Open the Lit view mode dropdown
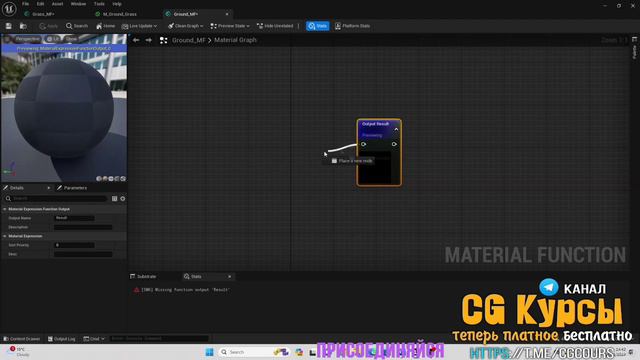Viewport: 640px width, 360px height. point(53,39)
